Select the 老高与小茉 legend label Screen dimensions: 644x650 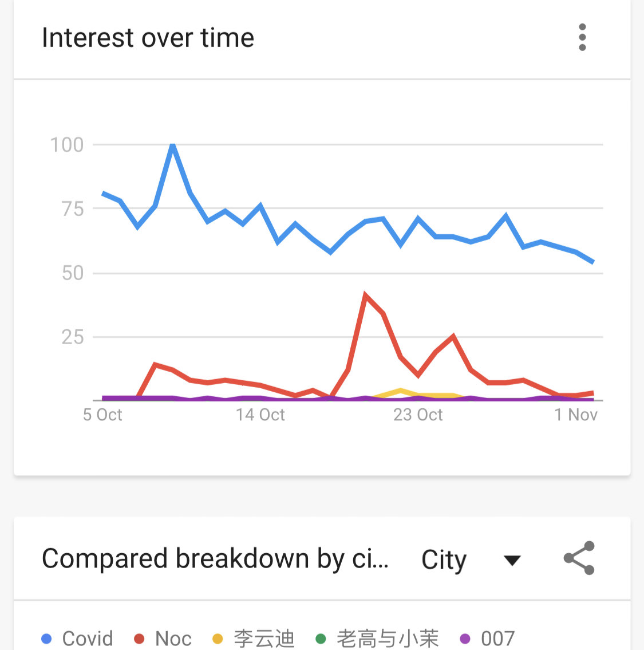coord(388,639)
